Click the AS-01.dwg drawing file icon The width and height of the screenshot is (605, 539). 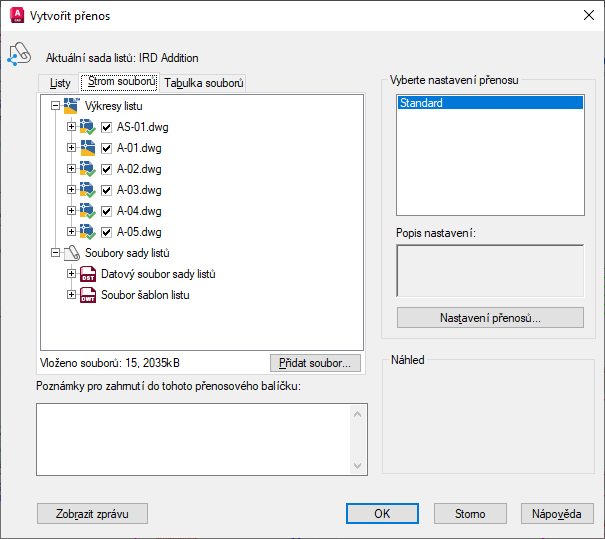(x=88, y=126)
